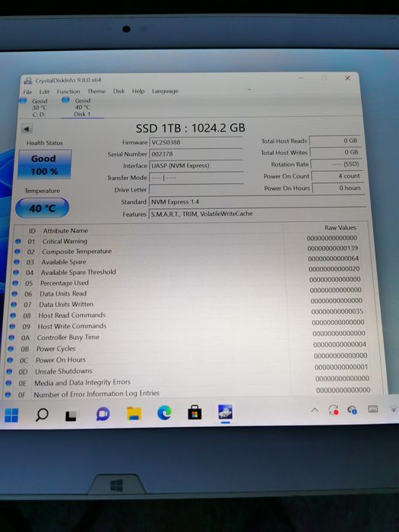Open the Chat app on the taskbar
This screenshot has width=399, height=532.
[x=103, y=414]
